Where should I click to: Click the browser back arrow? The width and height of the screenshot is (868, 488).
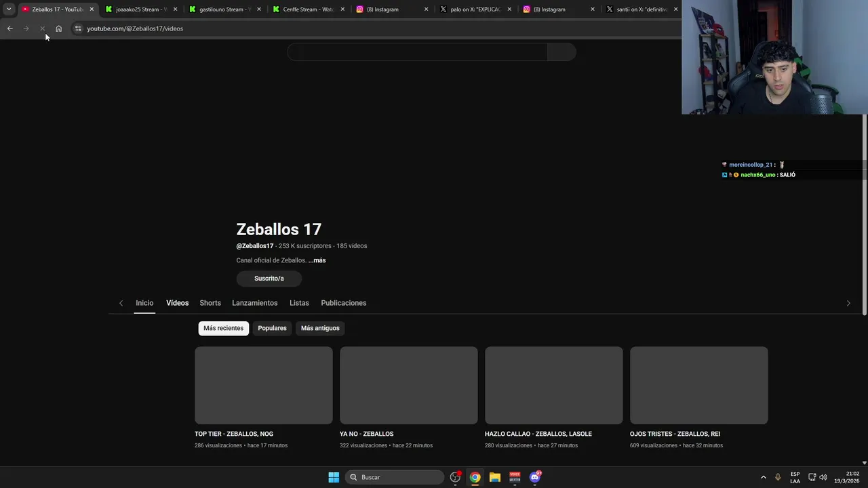point(9,28)
